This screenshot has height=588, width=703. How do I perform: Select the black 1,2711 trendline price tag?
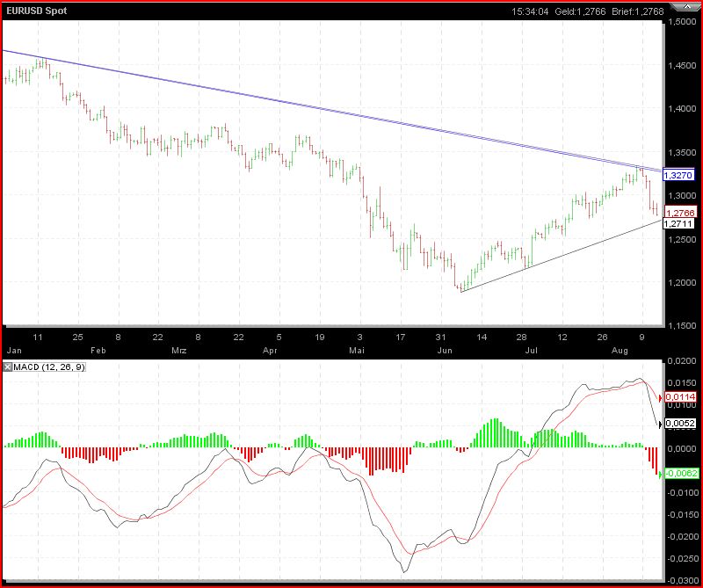tap(679, 224)
